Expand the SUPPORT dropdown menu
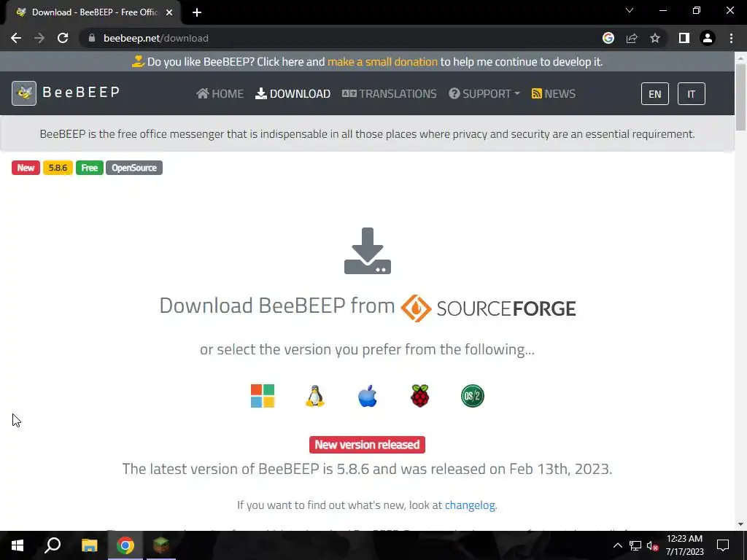The height and width of the screenshot is (560, 747). click(x=484, y=94)
